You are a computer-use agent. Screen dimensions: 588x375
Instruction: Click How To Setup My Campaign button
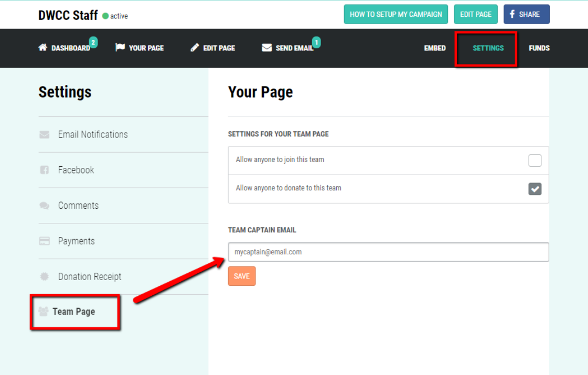[395, 14]
